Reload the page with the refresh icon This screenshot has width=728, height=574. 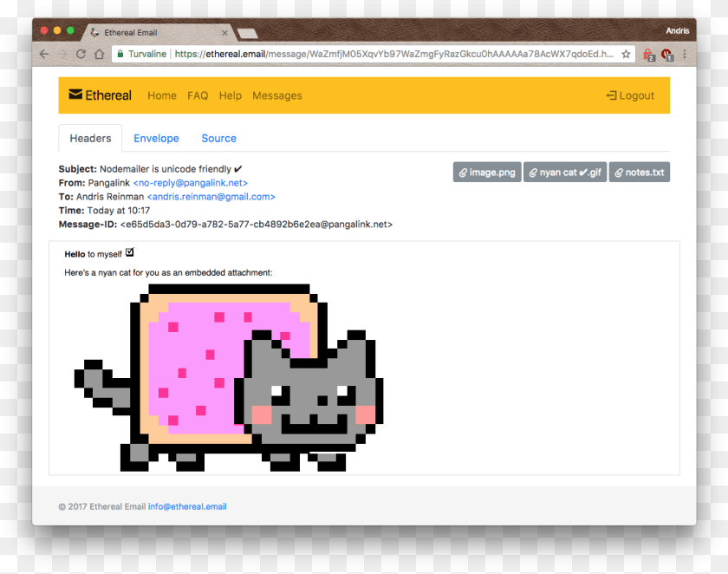pos(81,55)
